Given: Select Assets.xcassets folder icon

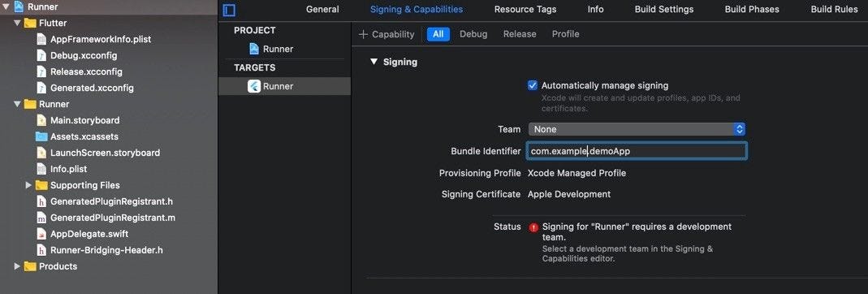Looking at the screenshot, I should tap(41, 136).
